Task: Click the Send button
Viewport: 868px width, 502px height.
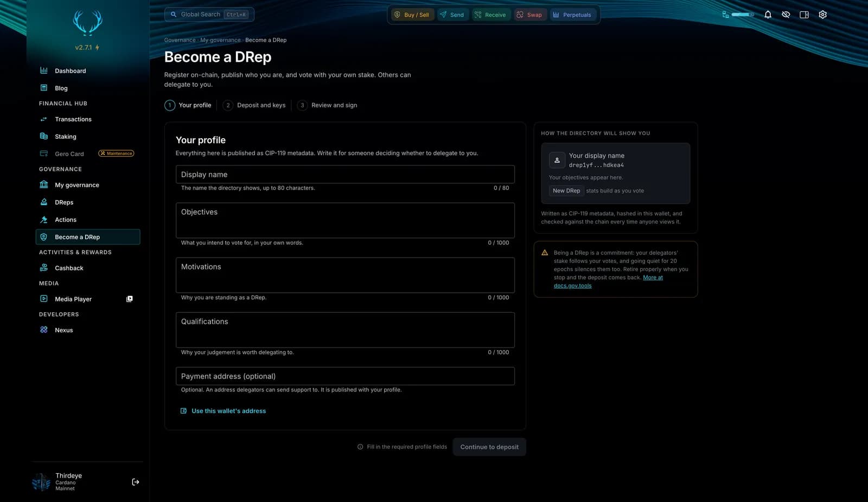Action: [x=452, y=15]
